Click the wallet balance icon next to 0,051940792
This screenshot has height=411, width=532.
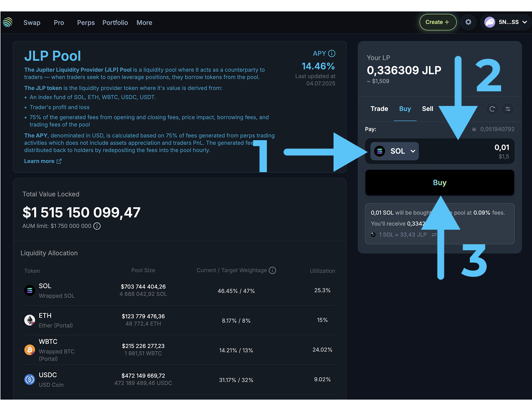tap(475, 129)
